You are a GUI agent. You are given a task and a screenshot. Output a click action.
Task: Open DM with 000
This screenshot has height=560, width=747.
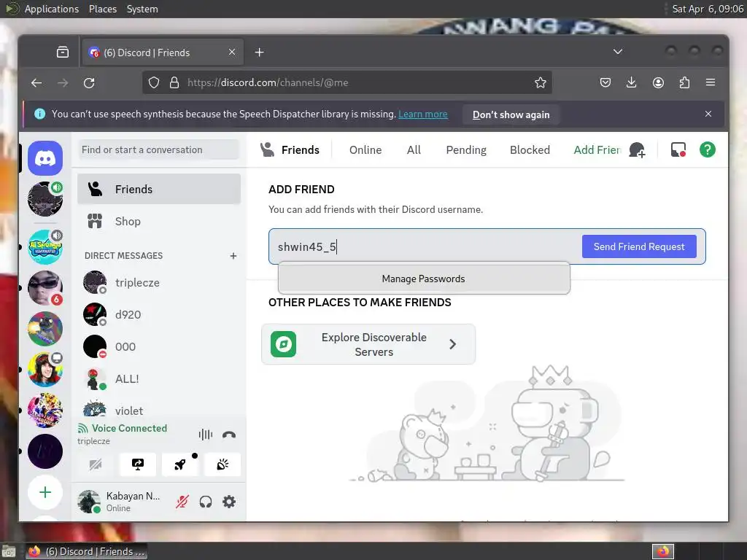(x=159, y=346)
